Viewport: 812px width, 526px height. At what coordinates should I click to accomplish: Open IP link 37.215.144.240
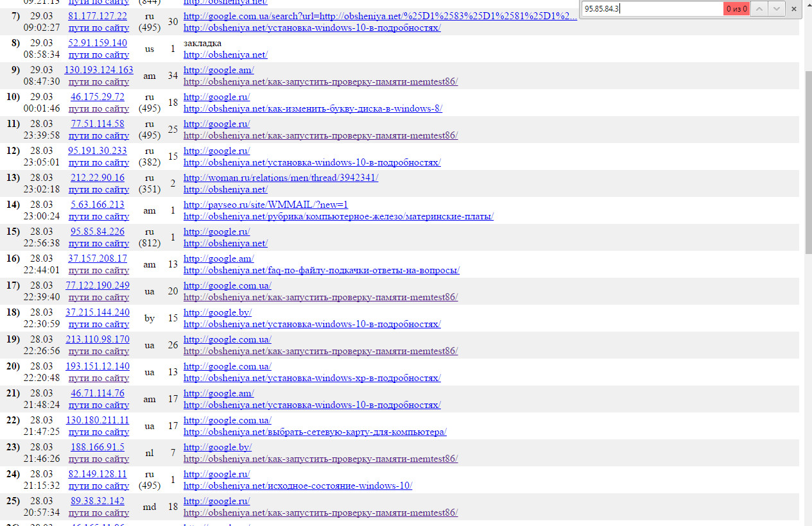pos(98,312)
